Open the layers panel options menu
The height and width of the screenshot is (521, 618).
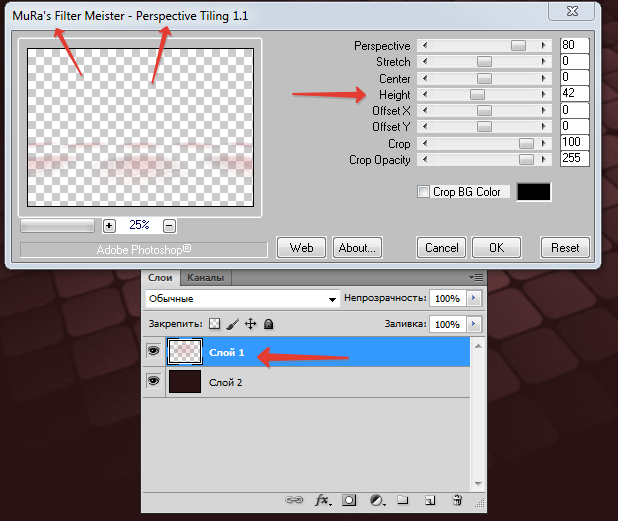(474, 277)
